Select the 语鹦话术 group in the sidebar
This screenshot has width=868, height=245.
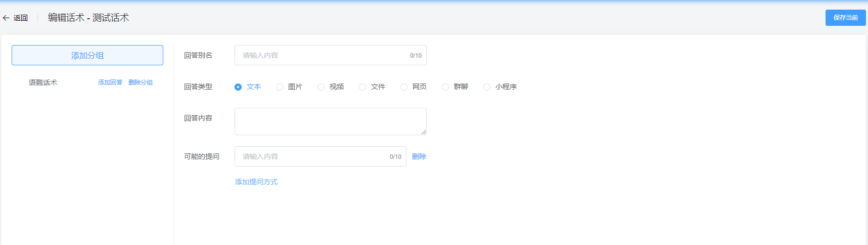[x=43, y=83]
